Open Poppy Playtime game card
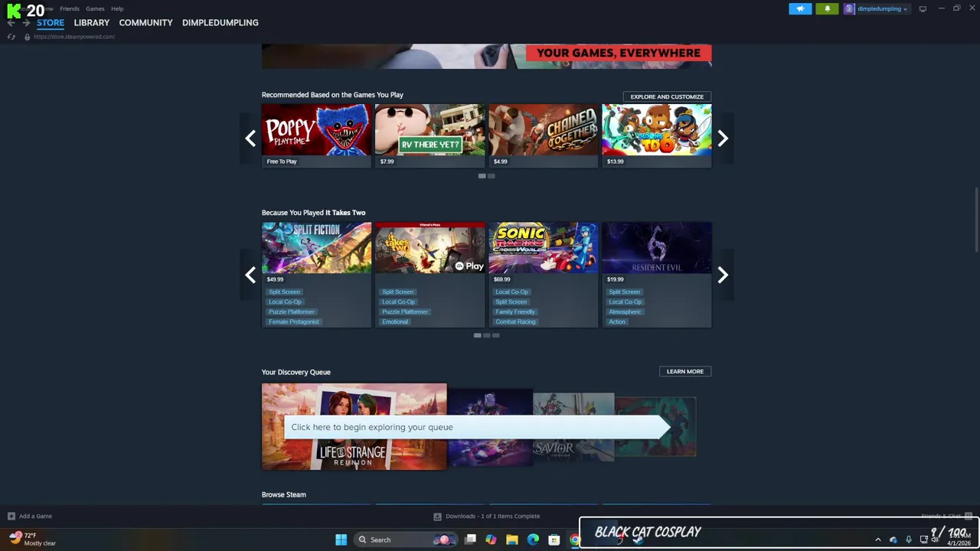The width and height of the screenshot is (980, 551). click(x=316, y=135)
